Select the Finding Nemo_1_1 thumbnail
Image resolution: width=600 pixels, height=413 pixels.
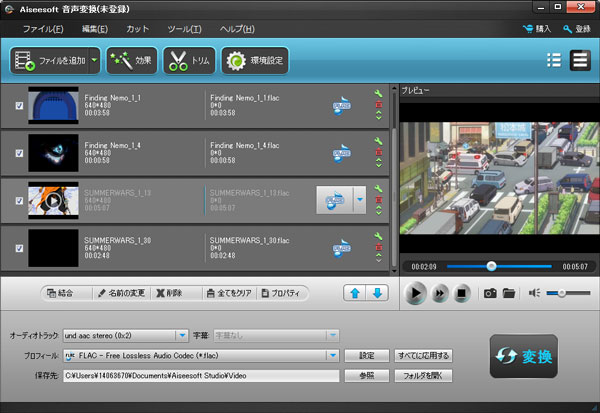(53, 105)
